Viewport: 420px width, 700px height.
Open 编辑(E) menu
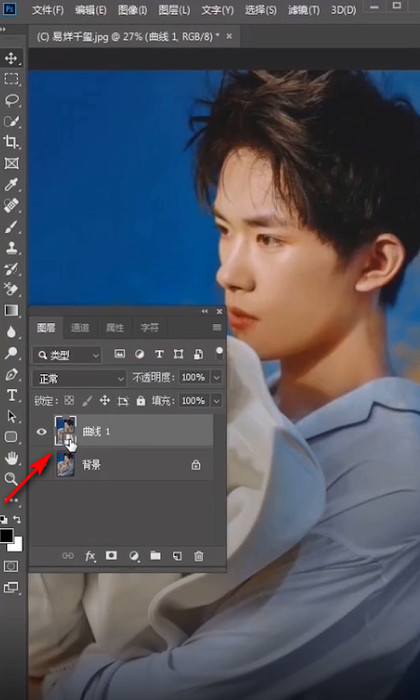(91, 10)
